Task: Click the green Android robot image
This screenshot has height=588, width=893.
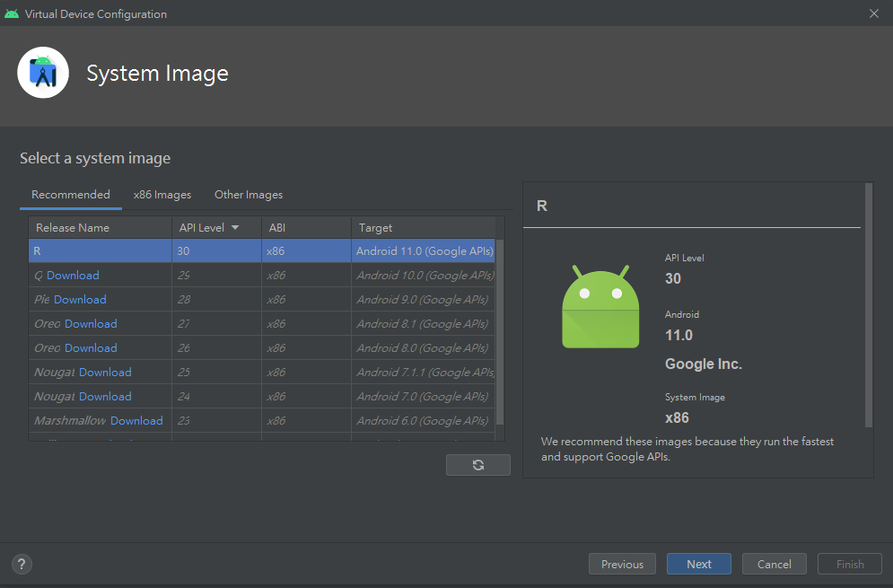Action: pos(600,306)
